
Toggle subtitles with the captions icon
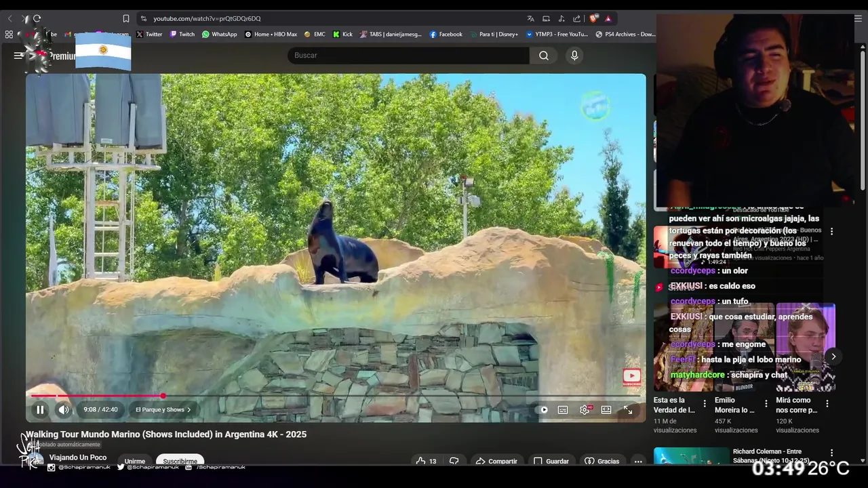click(563, 409)
